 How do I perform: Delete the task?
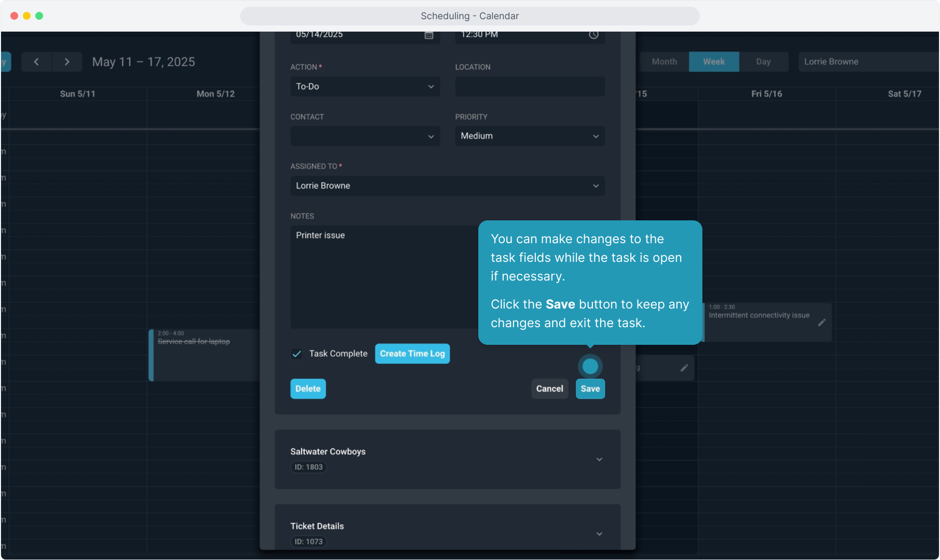[308, 389]
